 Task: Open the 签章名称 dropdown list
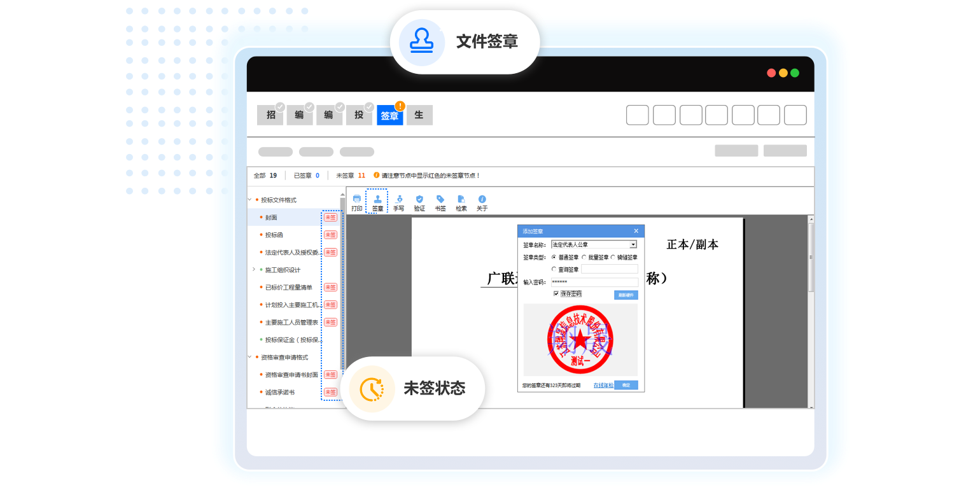[633, 244]
